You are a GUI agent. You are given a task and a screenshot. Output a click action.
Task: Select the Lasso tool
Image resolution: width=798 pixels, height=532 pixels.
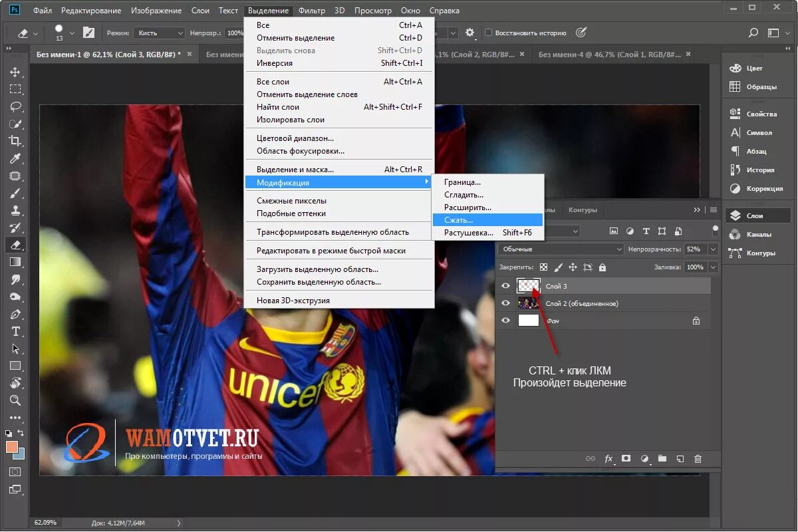[x=15, y=106]
